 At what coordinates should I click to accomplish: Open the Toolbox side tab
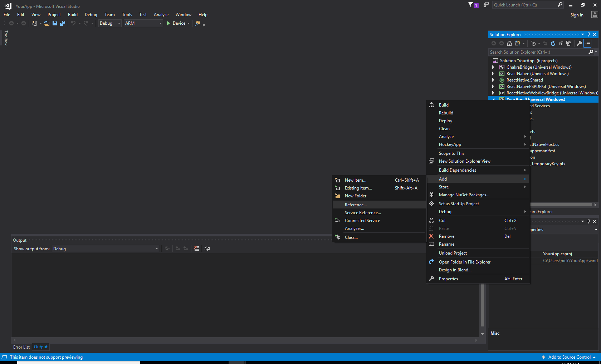click(6, 38)
